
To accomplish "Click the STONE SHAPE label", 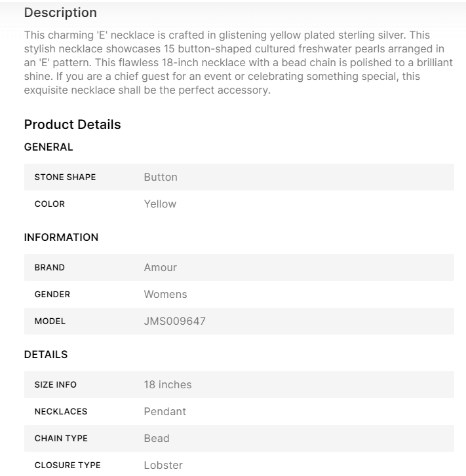I will point(65,177).
